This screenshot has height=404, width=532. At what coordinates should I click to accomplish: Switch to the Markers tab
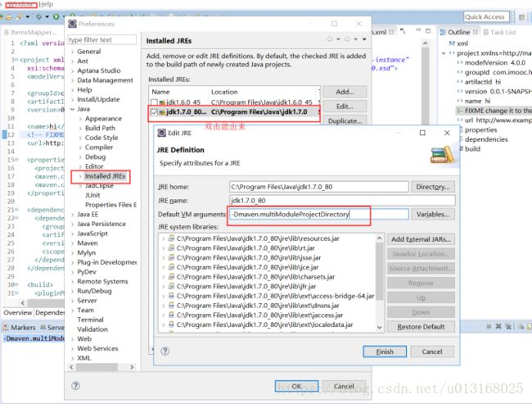[20, 327]
